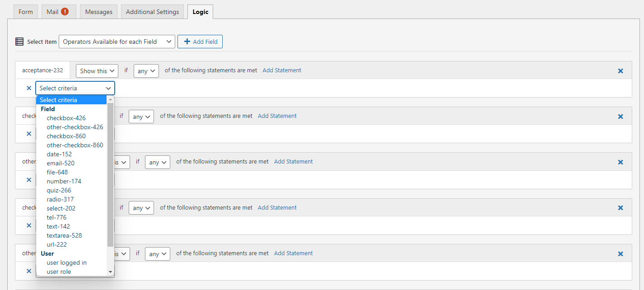644x290 pixels.
Task: Click the Mail tab warning icon
Action: (x=65, y=12)
